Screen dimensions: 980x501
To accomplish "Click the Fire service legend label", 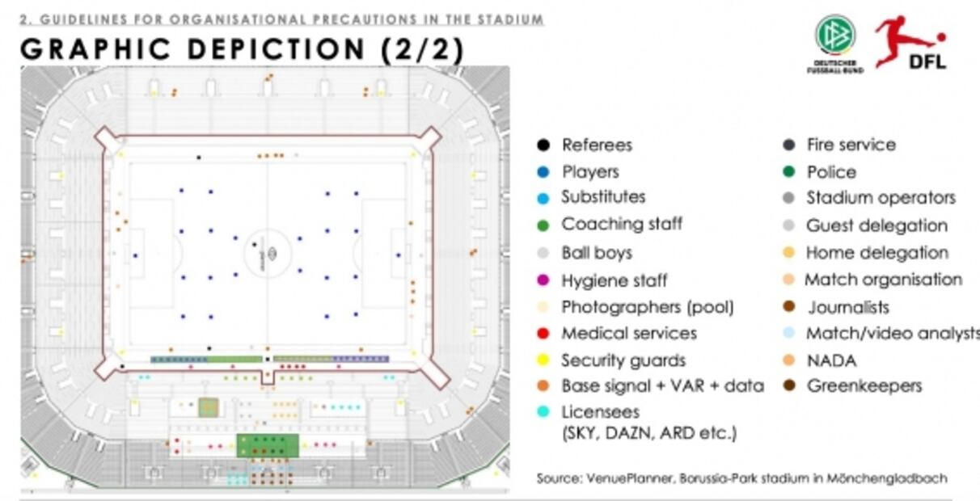I will click(x=851, y=145).
